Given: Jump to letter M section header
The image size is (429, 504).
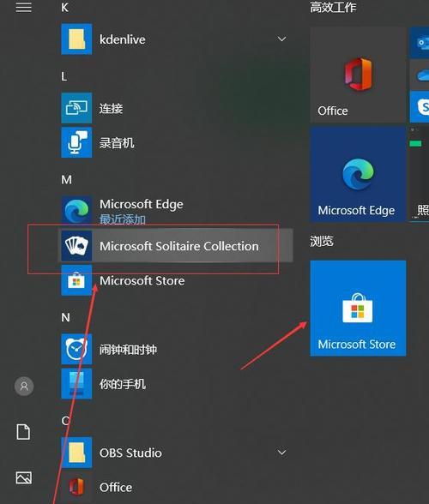Looking at the screenshot, I should (67, 180).
